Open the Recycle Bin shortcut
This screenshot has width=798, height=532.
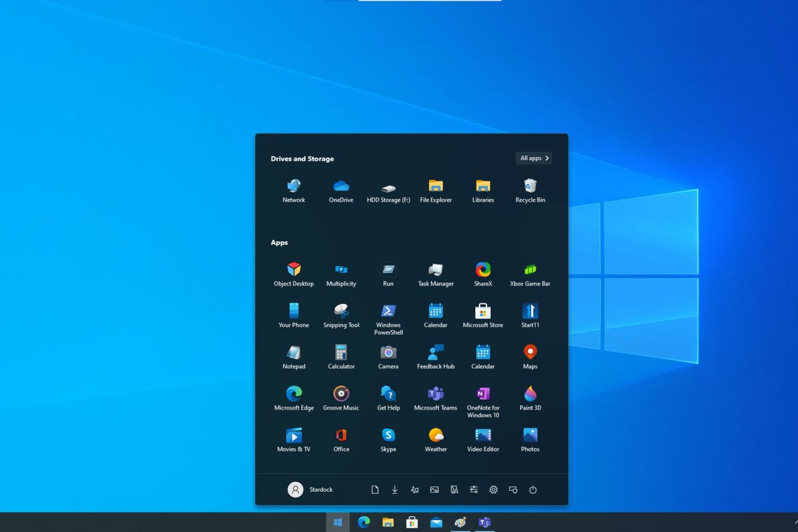point(530,191)
